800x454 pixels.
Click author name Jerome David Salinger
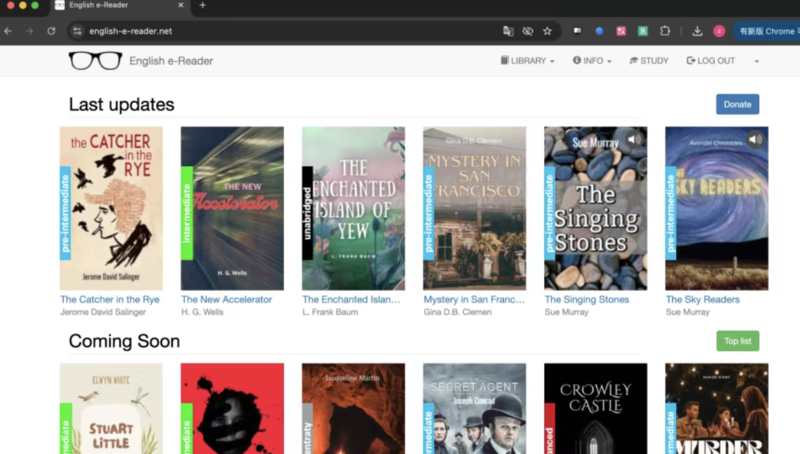(x=103, y=312)
